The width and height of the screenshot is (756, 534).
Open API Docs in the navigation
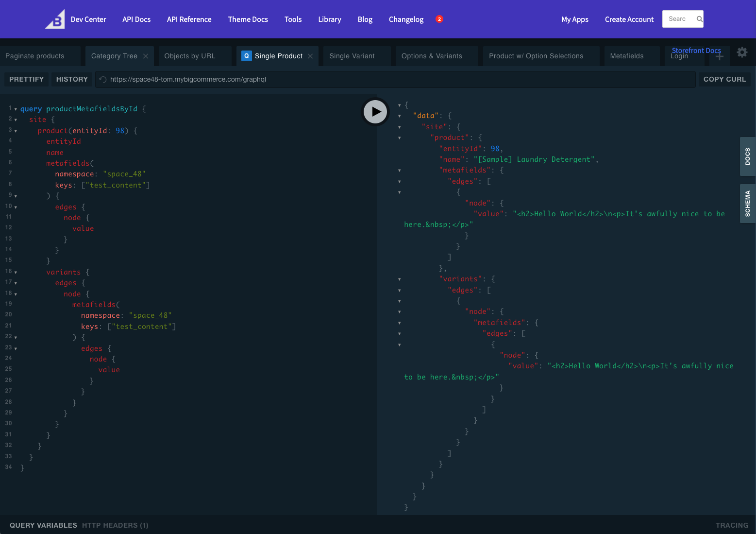136,19
